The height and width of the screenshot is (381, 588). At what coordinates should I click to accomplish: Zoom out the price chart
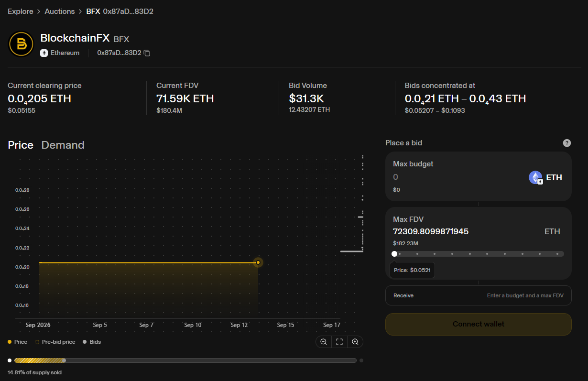[324, 342]
